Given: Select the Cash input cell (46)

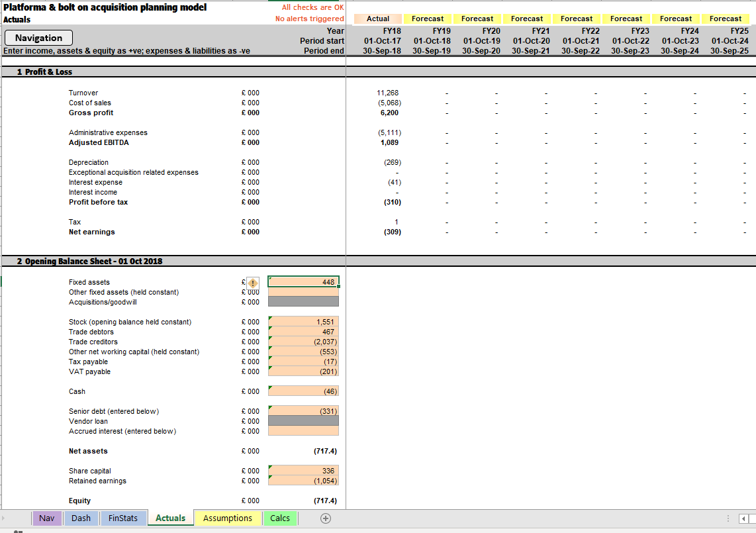Looking at the screenshot, I should tap(303, 391).
